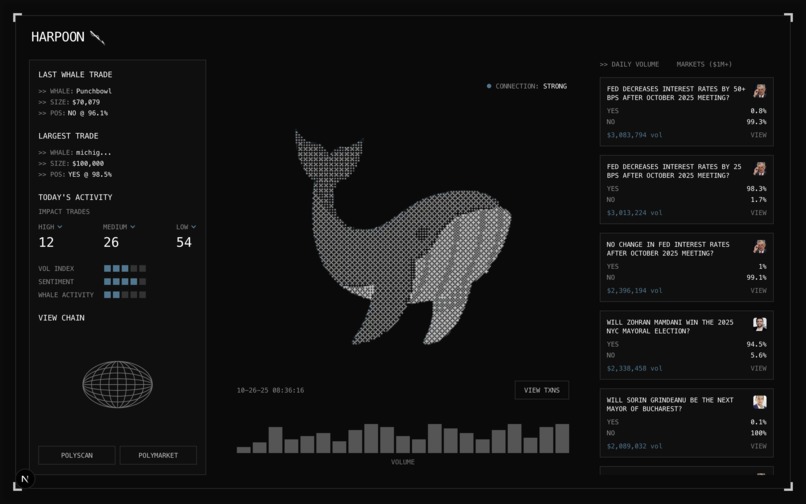Screen dimensions: 806x504
Task: Click the VOL INDEX level indicator
Action: 125,268
